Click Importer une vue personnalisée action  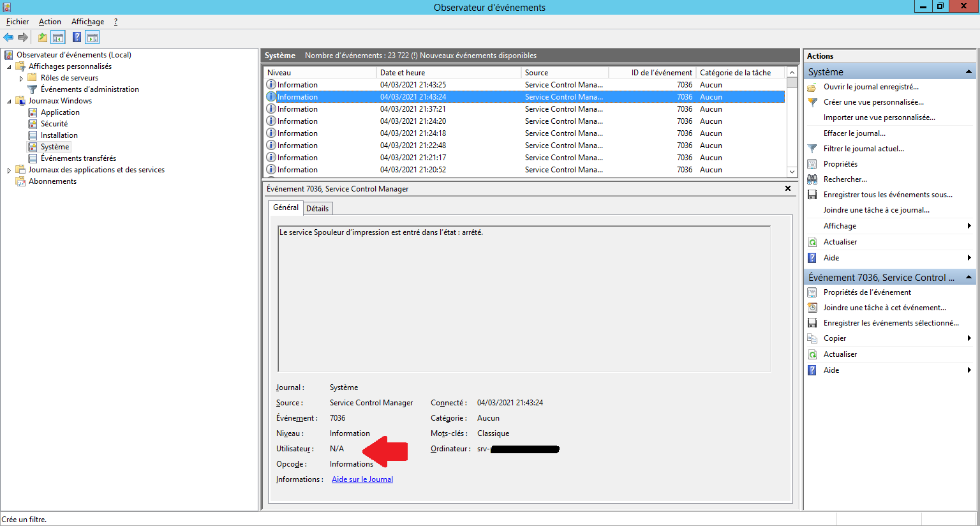coord(879,117)
